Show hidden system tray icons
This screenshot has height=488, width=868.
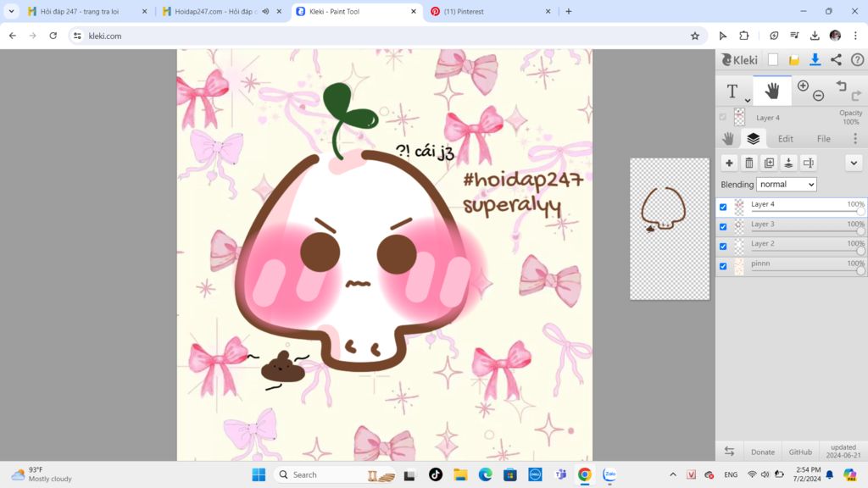672,474
